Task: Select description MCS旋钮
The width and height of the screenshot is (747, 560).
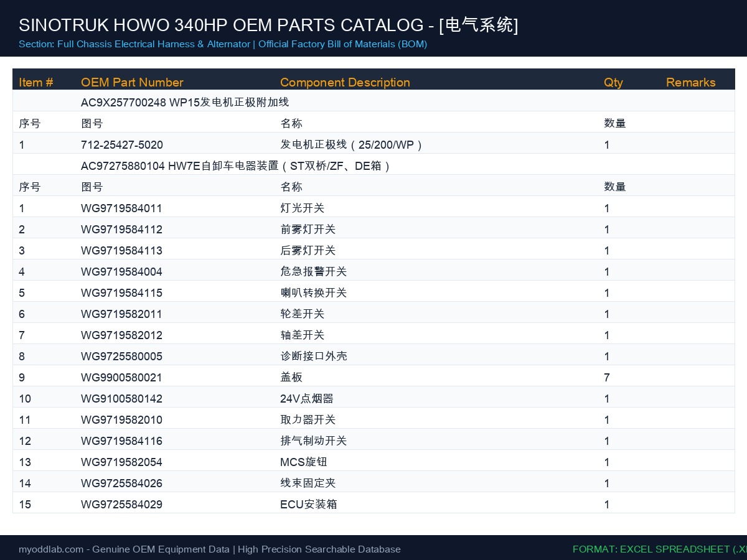Action: 304,462
